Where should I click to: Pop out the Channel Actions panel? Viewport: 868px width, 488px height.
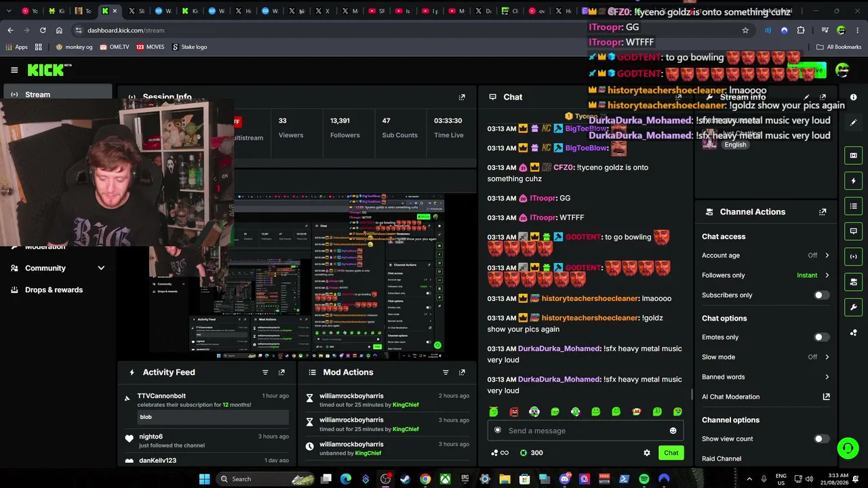(823, 212)
